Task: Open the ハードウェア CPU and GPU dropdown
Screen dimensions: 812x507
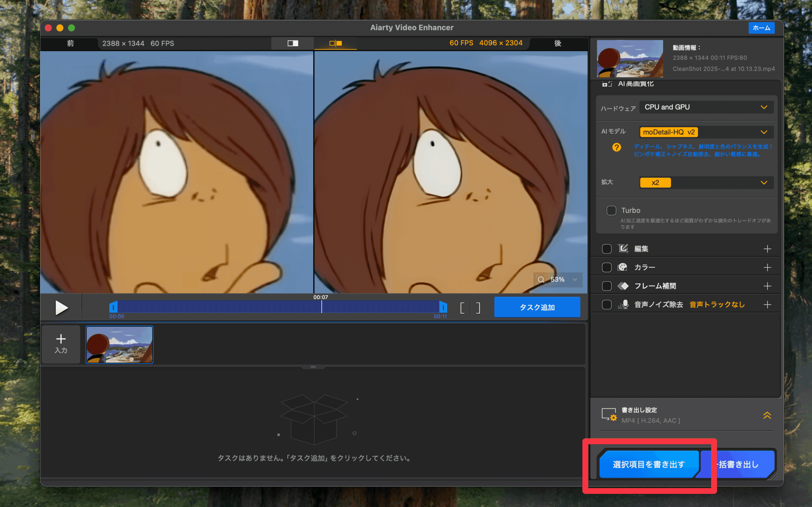Action: [x=706, y=107]
